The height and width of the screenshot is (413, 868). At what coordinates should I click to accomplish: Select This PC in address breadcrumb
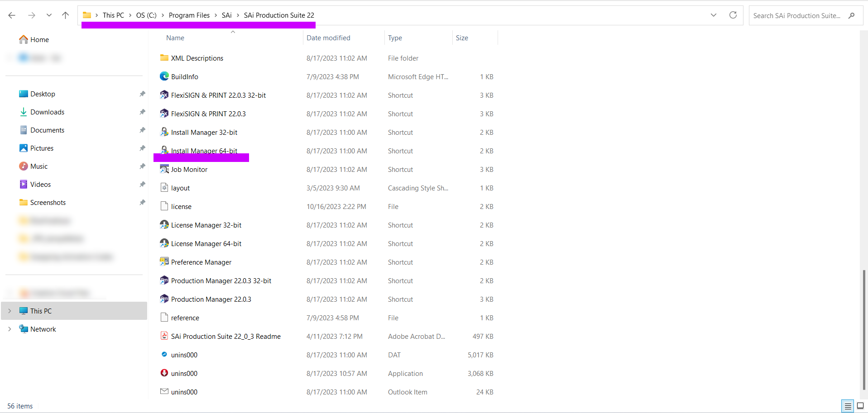pos(113,15)
